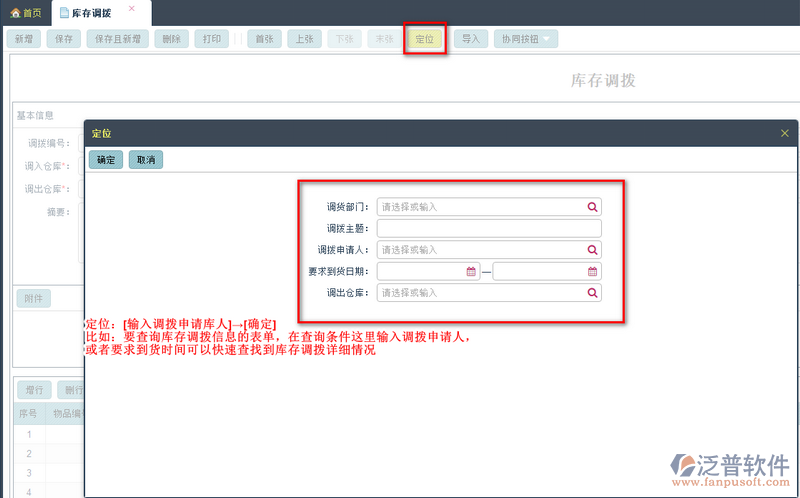This screenshot has width=800, height=498.
Task: Click the 调拨申请人 input field
Action: click(489, 250)
